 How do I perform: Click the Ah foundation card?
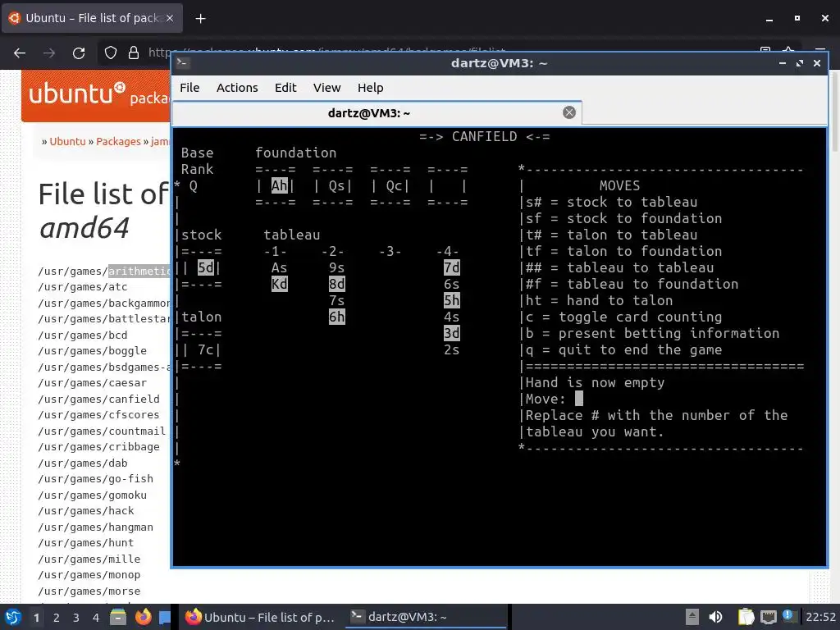pos(279,185)
